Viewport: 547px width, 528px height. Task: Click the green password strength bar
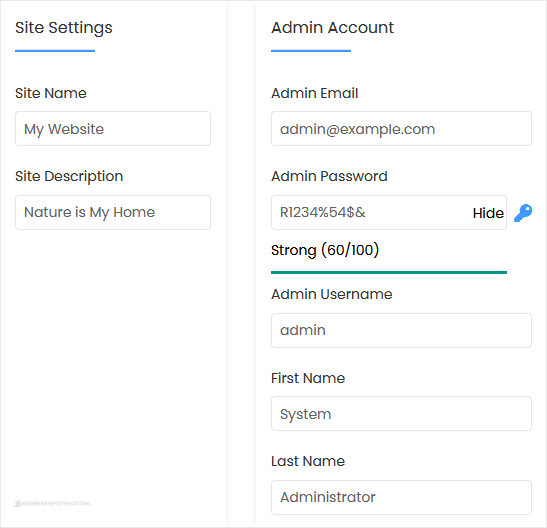(x=389, y=272)
